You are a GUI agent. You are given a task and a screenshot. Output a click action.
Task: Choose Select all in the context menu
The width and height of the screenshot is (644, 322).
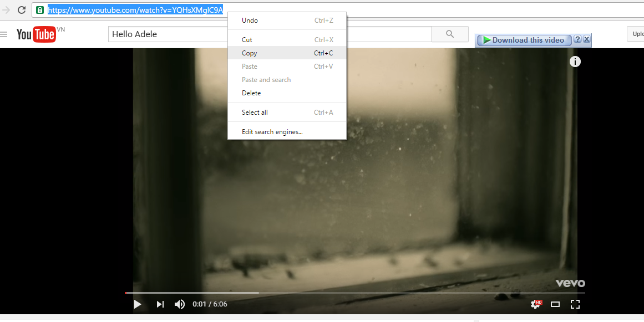pos(287,113)
